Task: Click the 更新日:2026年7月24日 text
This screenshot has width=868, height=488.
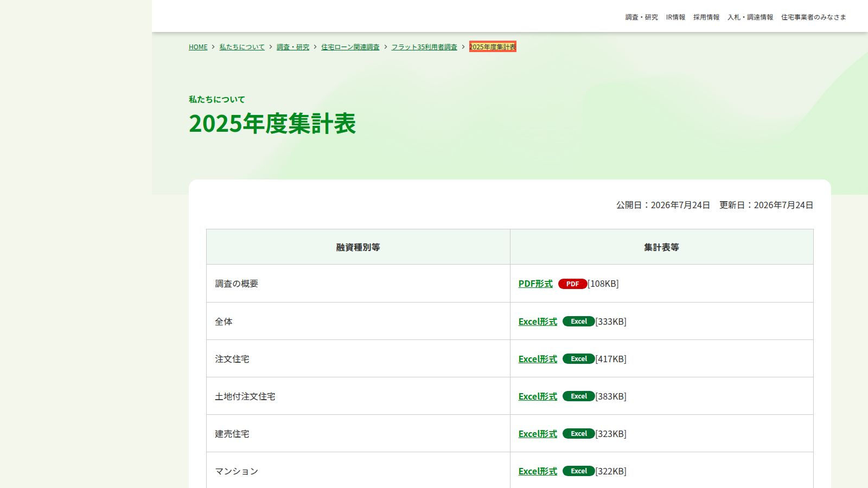Action: pos(766,205)
